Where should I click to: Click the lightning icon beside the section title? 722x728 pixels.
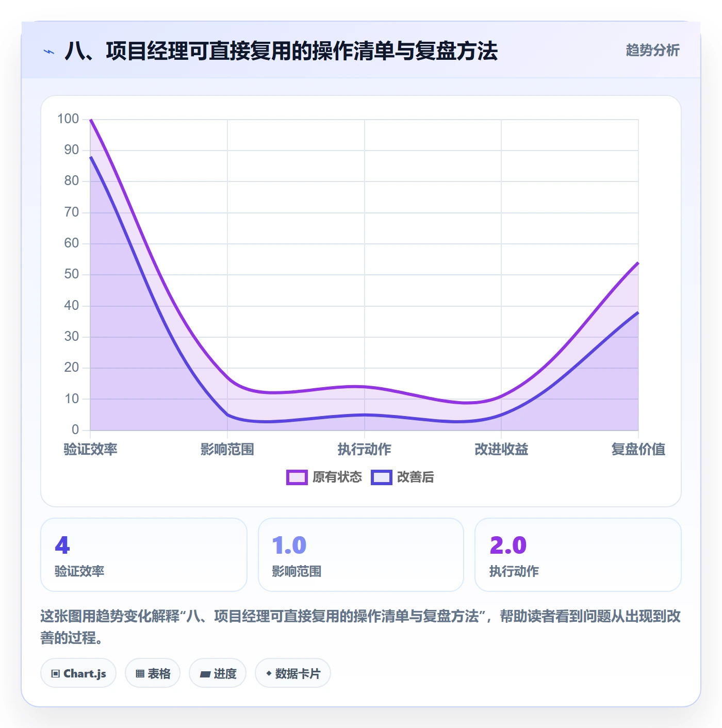[x=49, y=52]
